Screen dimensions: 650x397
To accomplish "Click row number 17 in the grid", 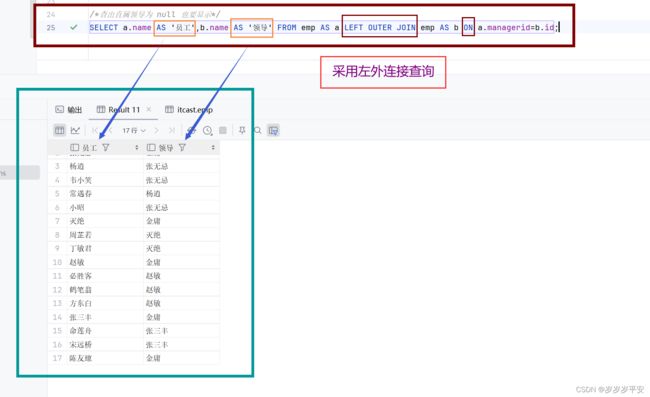I will click(57, 358).
